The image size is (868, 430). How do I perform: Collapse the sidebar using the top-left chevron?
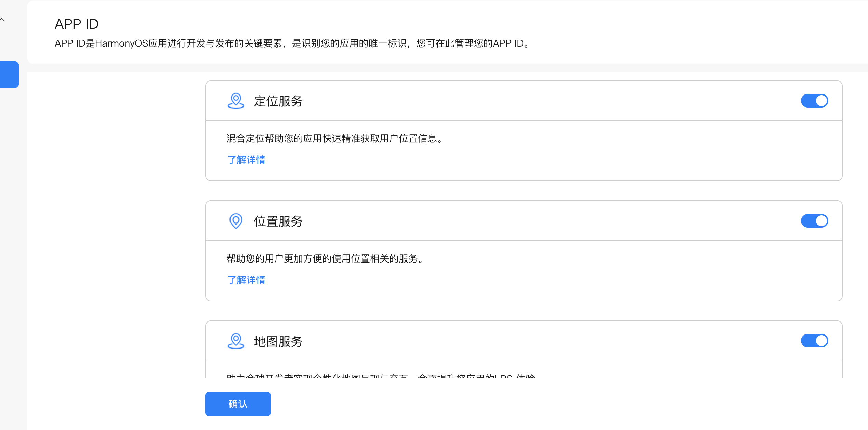pyautogui.click(x=3, y=20)
